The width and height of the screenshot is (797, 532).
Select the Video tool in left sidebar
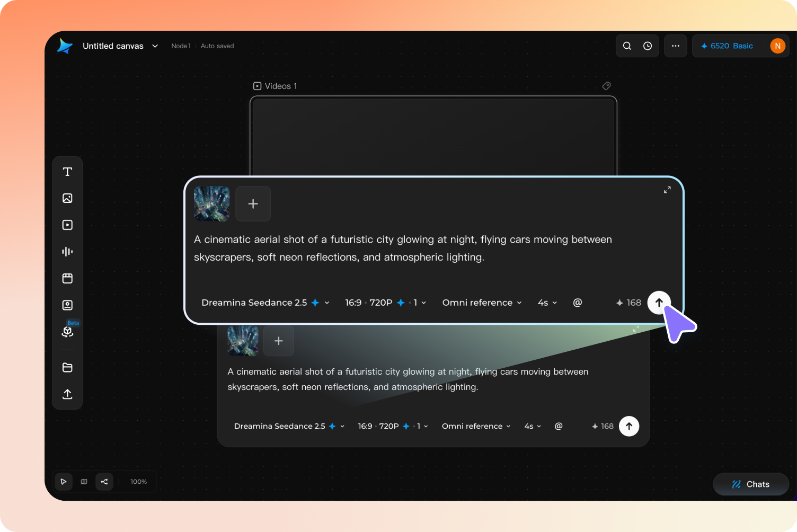67,225
